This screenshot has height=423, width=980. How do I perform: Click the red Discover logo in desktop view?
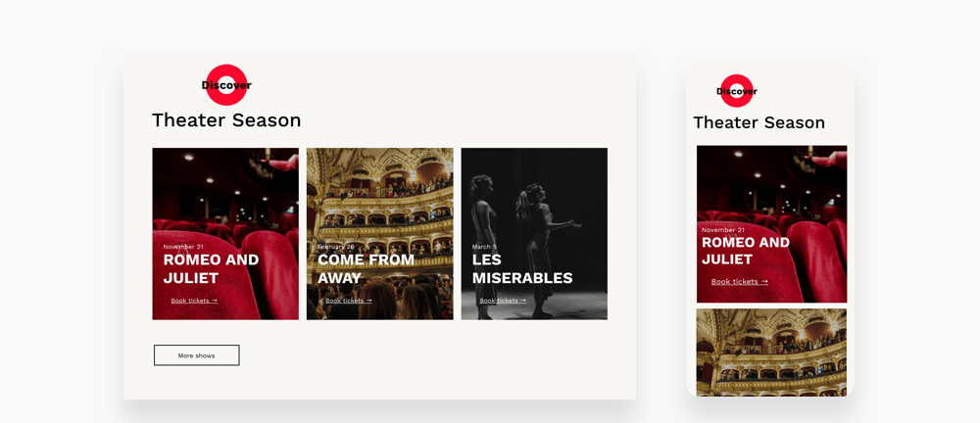point(226,85)
